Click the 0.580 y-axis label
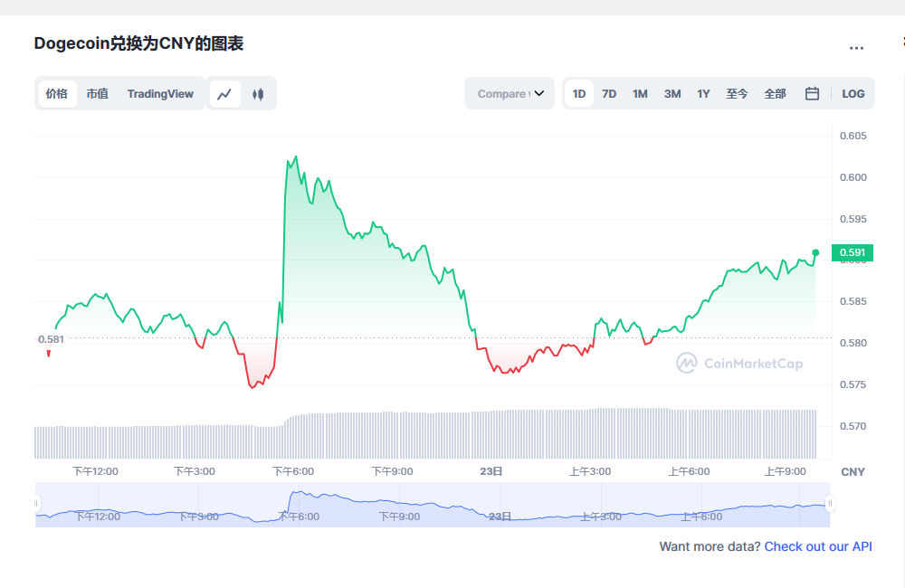This screenshot has width=905, height=588. click(x=853, y=343)
